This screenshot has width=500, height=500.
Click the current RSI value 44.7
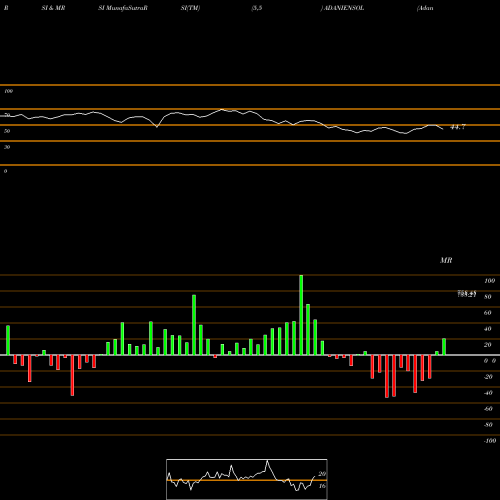458,127
